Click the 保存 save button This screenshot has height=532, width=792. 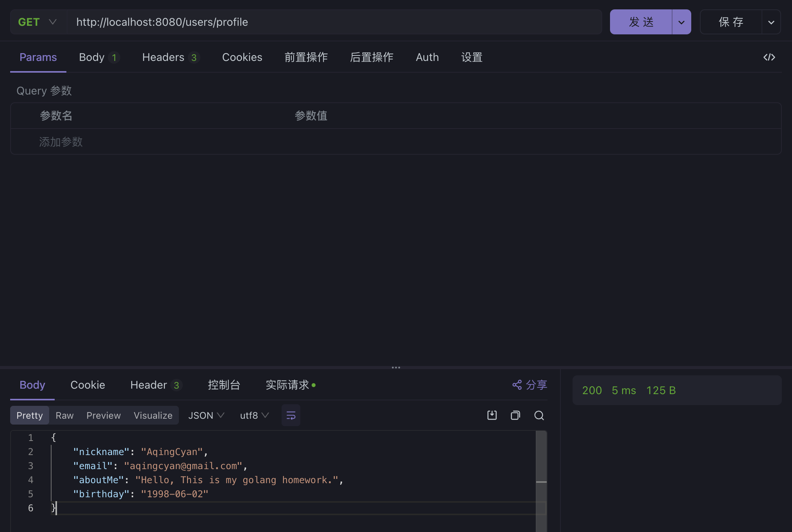tap(731, 22)
